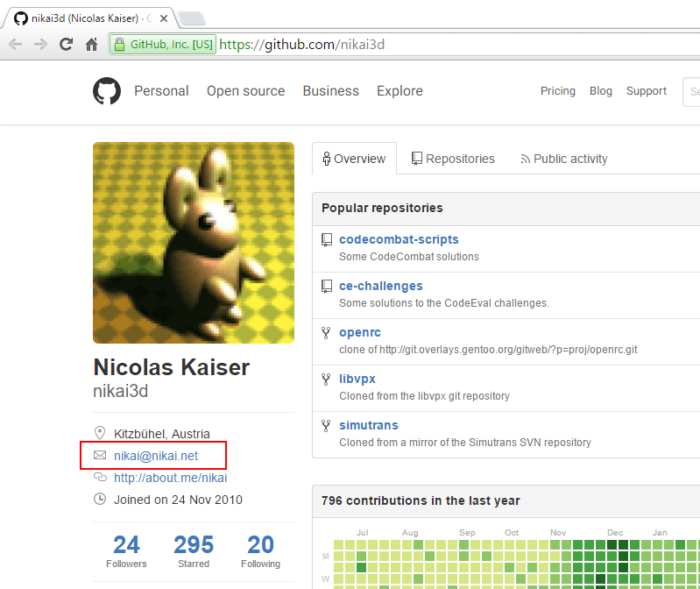The image size is (700, 589).
Task: Click the Dec month label on graph
Action: 615,532
